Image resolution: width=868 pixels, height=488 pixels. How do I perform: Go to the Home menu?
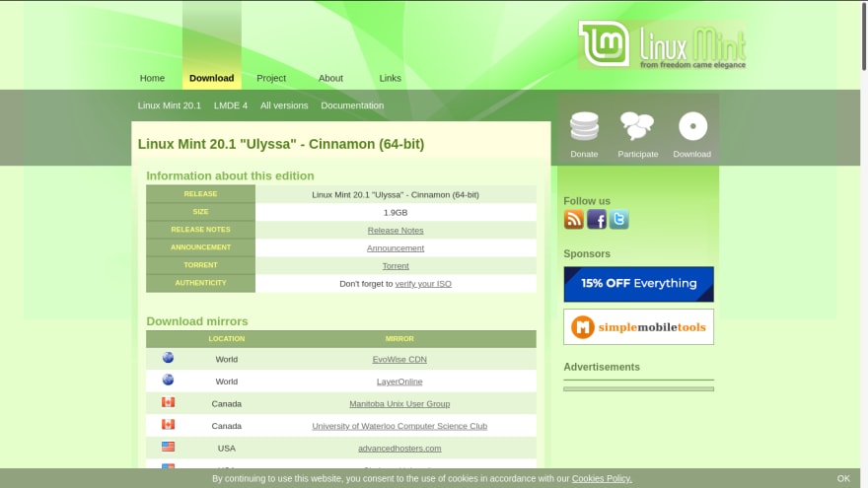tap(152, 78)
